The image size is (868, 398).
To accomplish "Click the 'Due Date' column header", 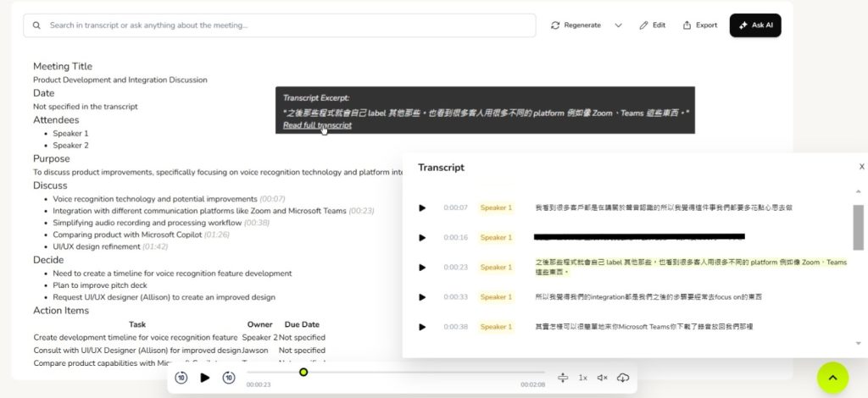I will 302,325.
